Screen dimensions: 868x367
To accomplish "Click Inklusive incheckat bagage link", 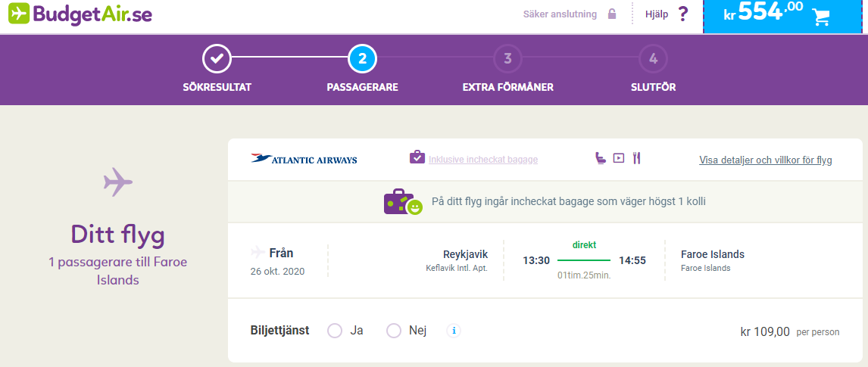I will click(x=483, y=160).
